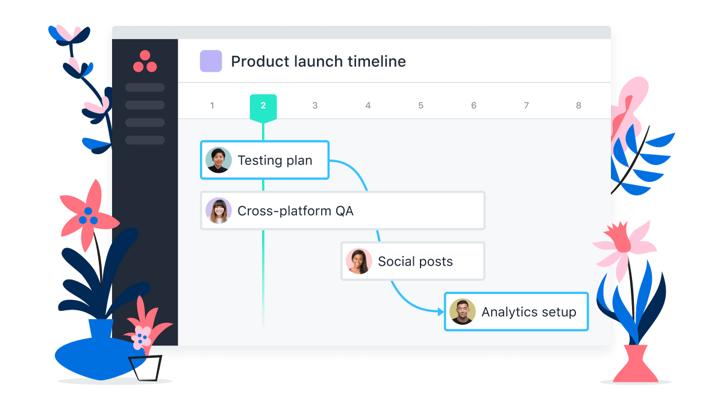Jump to day 3 on timeline
This screenshot has height=400, width=723.
(x=315, y=106)
